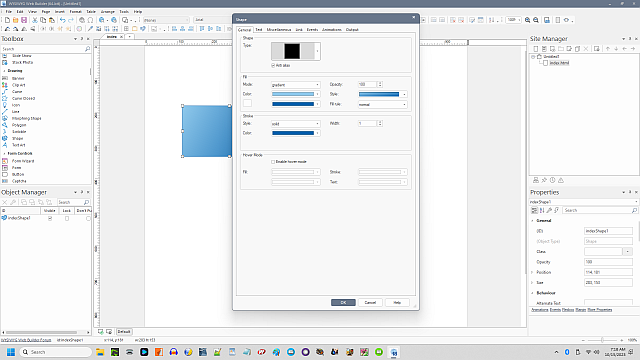Select the Form Wizard tool in Toolbox

[x=23, y=161]
